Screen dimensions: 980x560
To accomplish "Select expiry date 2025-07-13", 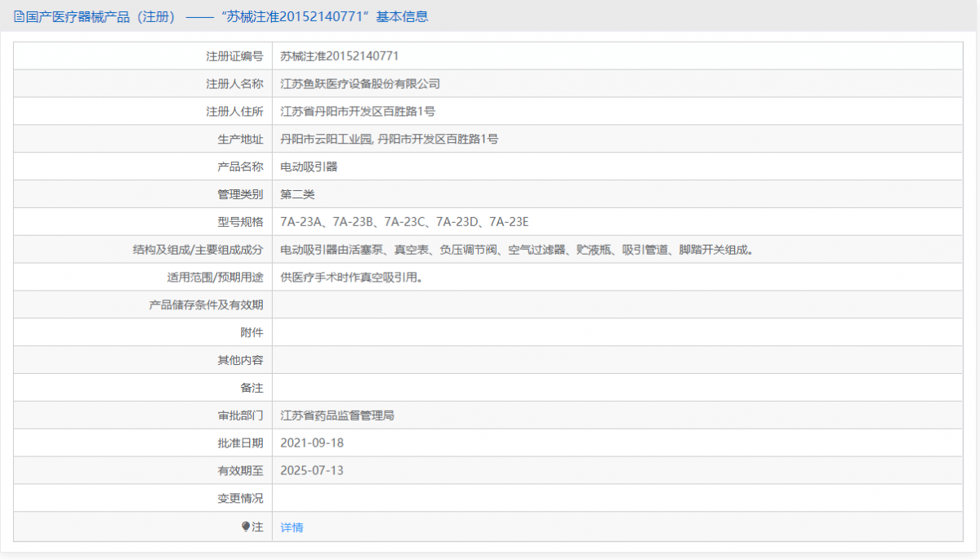I will coord(312,471).
